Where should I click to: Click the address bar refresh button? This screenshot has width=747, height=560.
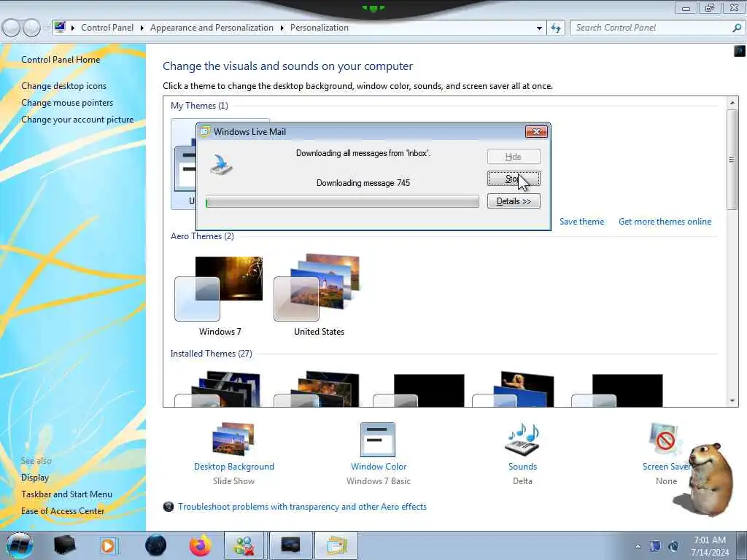(555, 28)
